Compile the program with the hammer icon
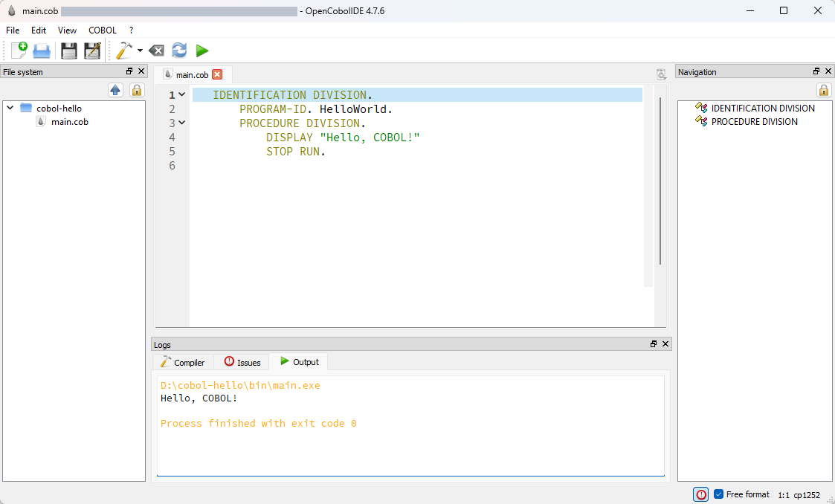Image resolution: width=835 pixels, height=504 pixels. pos(123,51)
